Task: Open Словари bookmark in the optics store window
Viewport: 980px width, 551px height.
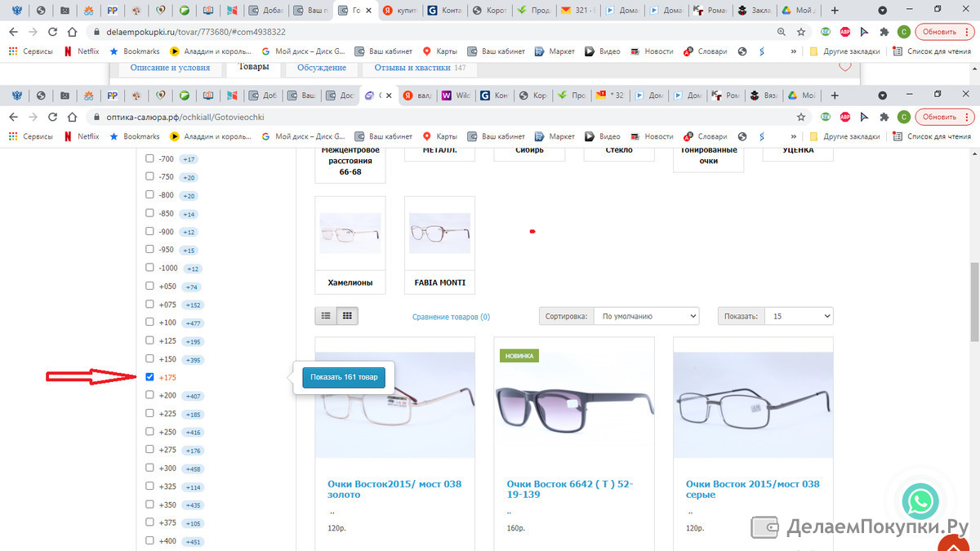Action: 705,136
